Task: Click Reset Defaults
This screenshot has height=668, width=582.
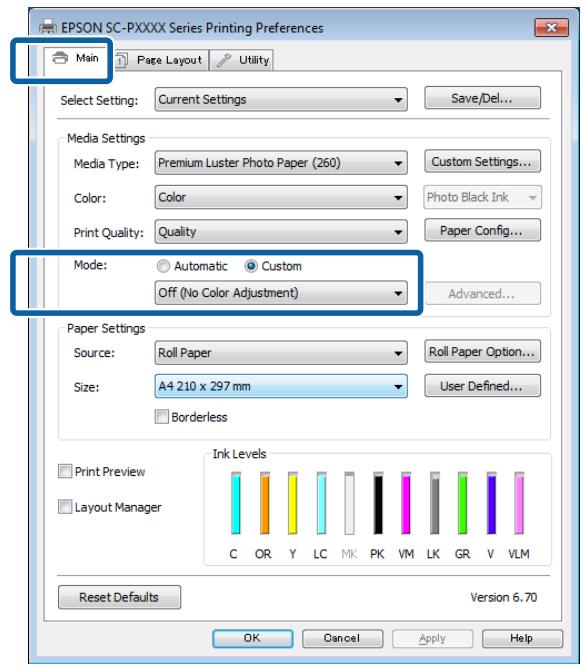Action: click(x=119, y=597)
